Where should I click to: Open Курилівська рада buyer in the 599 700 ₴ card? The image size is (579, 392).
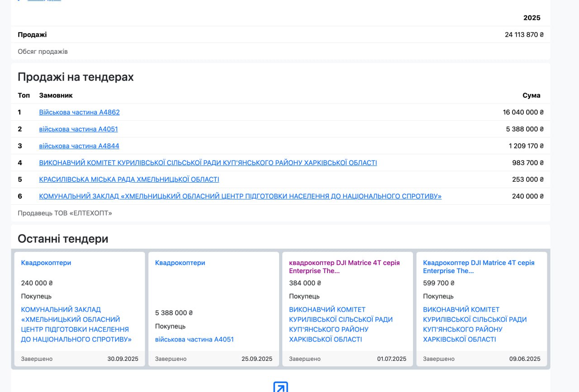(475, 325)
